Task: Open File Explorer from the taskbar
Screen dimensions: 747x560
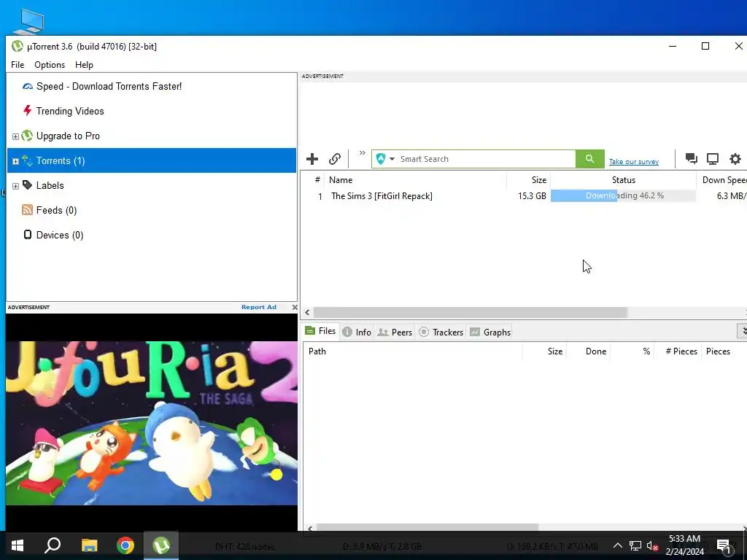Action: (x=89, y=545)
